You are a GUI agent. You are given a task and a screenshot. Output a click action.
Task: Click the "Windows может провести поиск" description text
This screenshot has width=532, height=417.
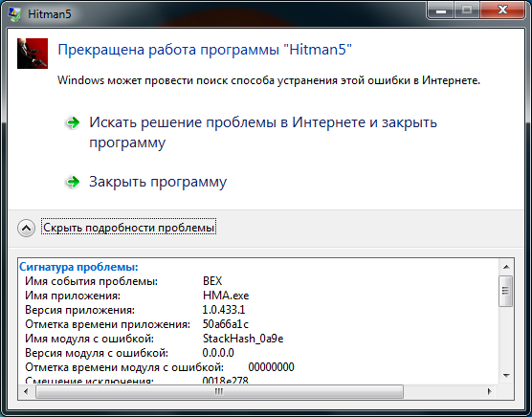(x=269, y=80)
